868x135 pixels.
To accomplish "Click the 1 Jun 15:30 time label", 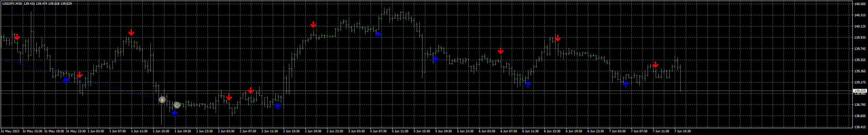I will pyautogui.click(x=161, y=131).
